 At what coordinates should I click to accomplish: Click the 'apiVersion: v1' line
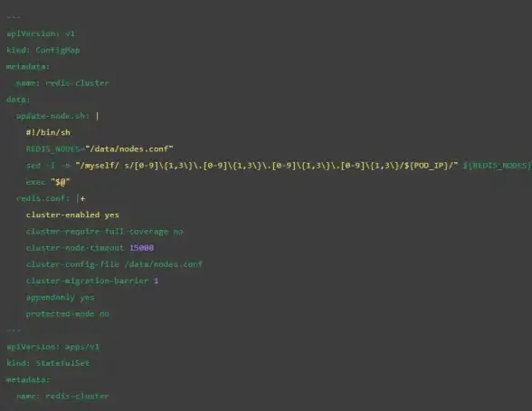(41, 33)
